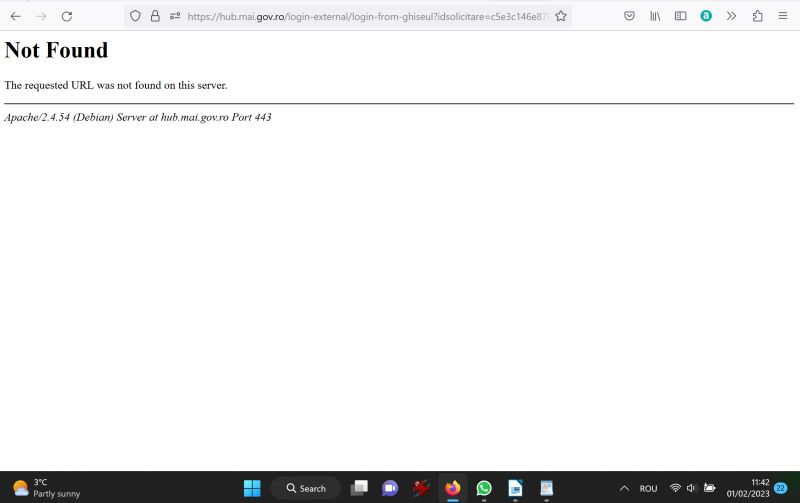
Task: Open the weather widget showing 3°C
Action: (x=46, y=488)
